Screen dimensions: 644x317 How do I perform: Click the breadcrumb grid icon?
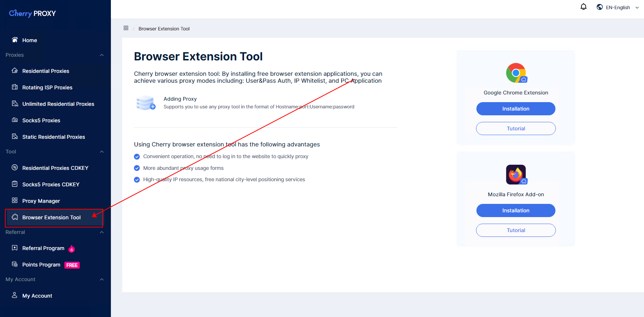coord(126,28)
